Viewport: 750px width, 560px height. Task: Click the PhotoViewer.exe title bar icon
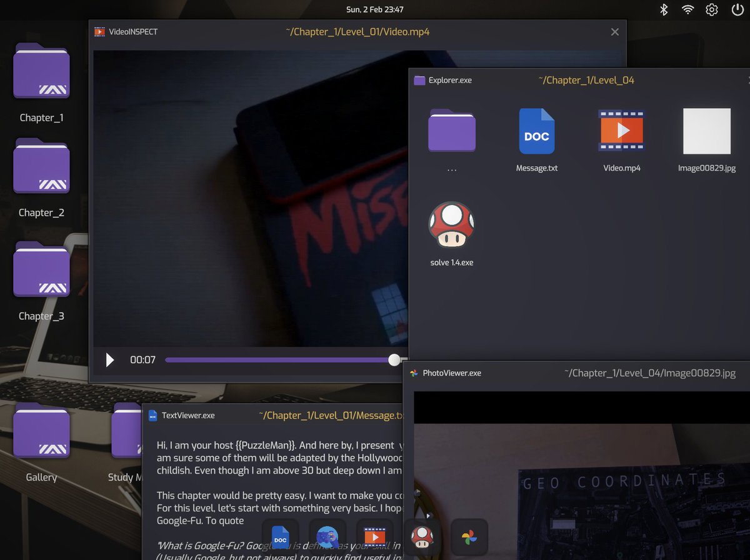414,373
